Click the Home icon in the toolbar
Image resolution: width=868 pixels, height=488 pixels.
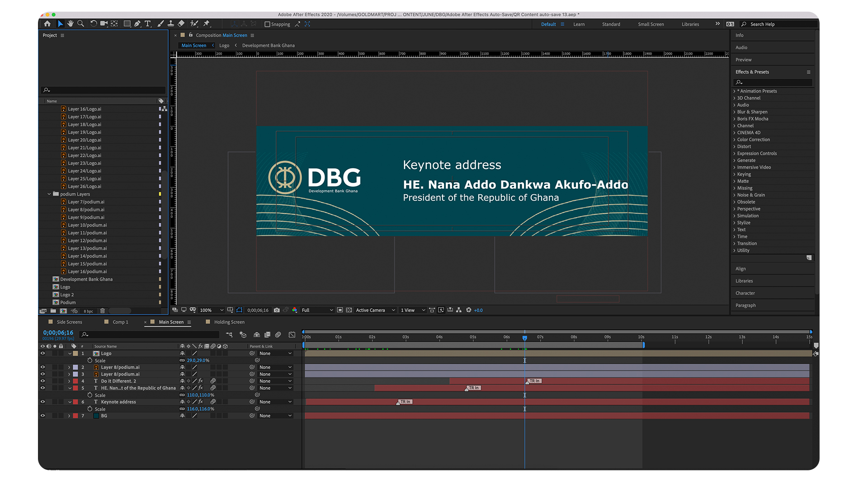click(x=47, y=24)
